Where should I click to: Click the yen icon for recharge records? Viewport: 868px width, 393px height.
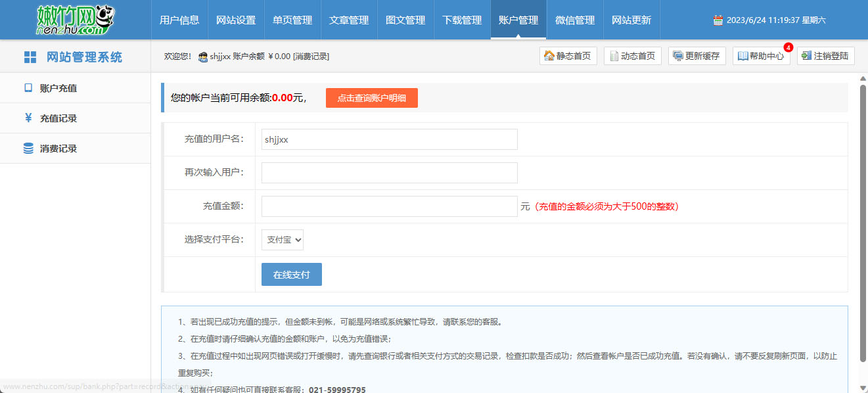point(28,118)
